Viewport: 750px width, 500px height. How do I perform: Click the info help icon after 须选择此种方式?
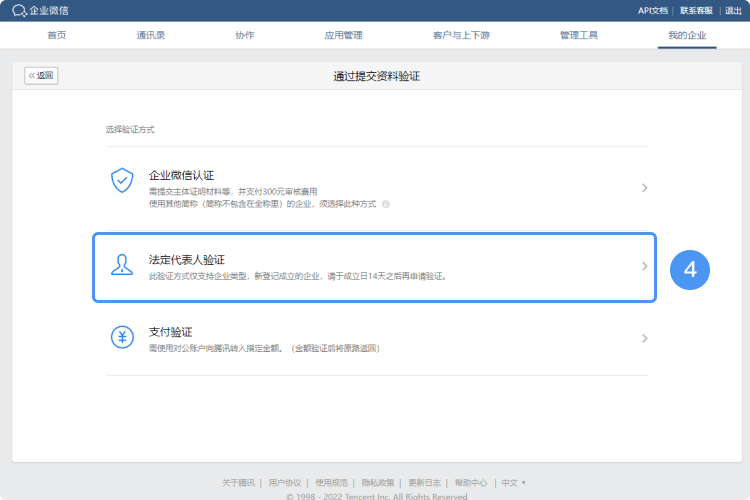[386, 203]
